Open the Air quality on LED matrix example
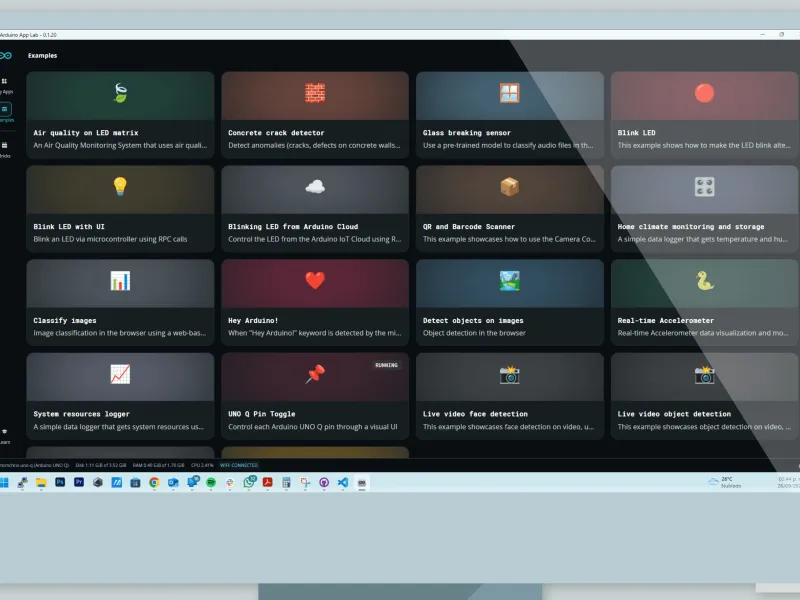Image resolution: width=800 pixels, height=600 pixels. coord(120,115)
